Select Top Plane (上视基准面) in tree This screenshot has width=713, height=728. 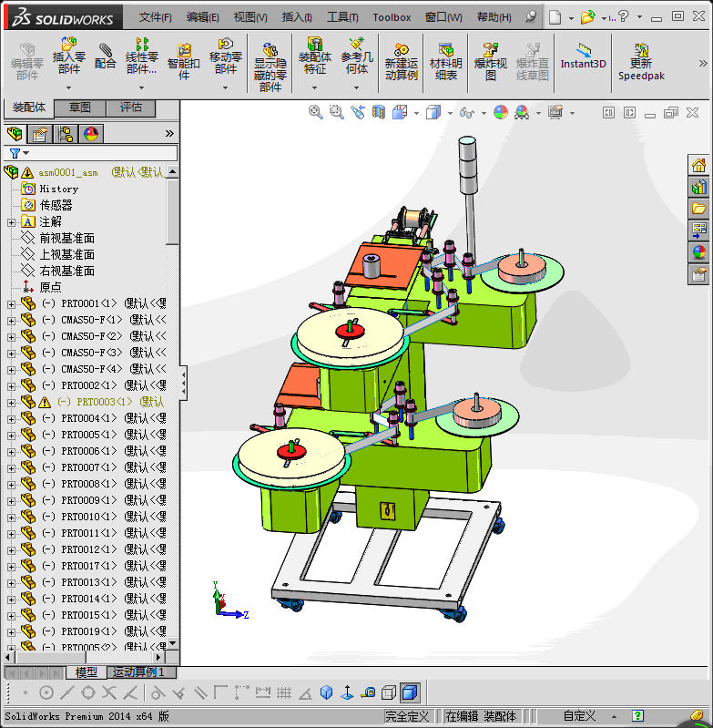66,255
